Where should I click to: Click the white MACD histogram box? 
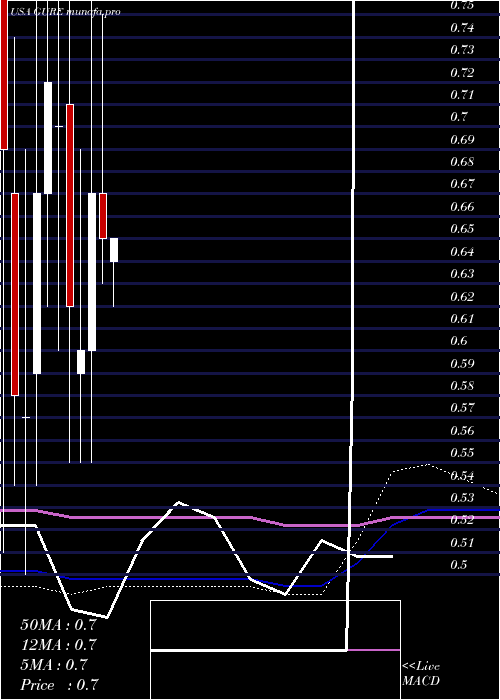tap(275, 650)
